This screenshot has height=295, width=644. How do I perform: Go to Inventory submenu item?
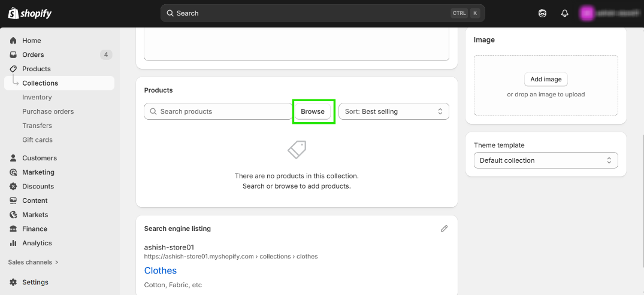pyautogui.click(x=37, y=98)
